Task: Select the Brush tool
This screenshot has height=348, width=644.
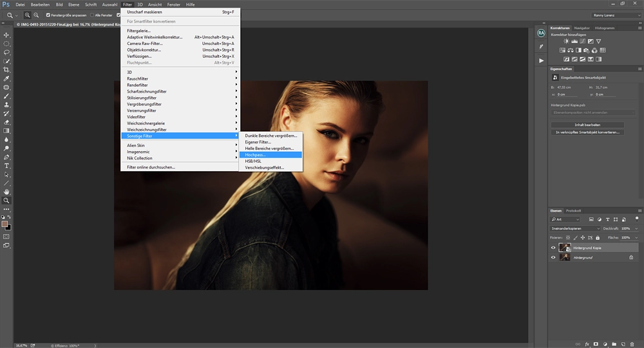Action: pos(6,96)
